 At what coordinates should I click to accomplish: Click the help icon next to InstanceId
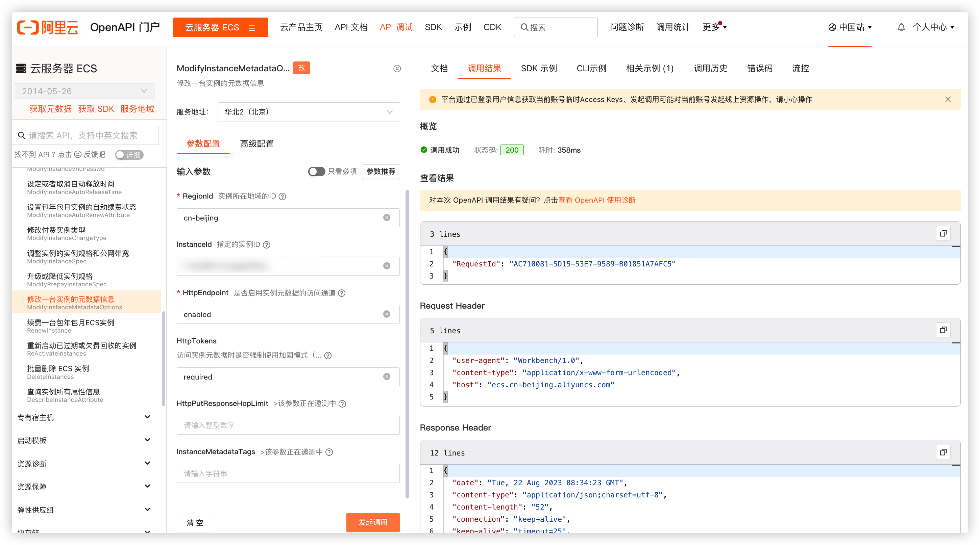click(x=267, y=245)
